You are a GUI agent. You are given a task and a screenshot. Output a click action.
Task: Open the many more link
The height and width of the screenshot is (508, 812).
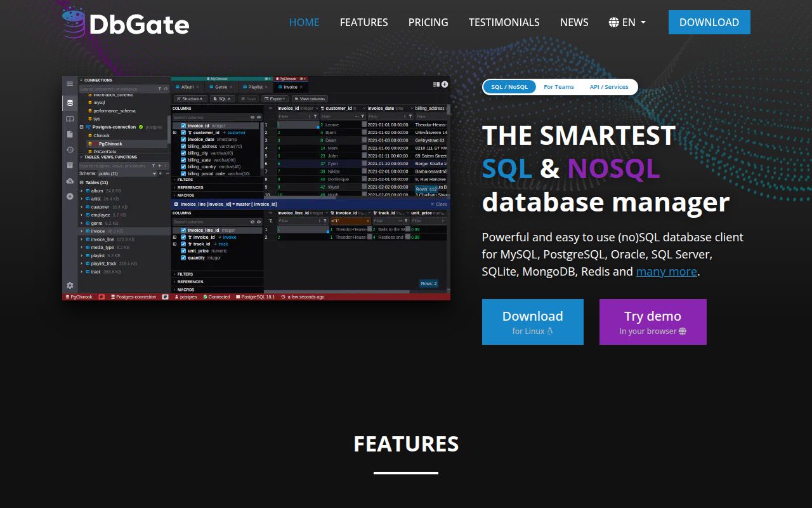[666, 272]
